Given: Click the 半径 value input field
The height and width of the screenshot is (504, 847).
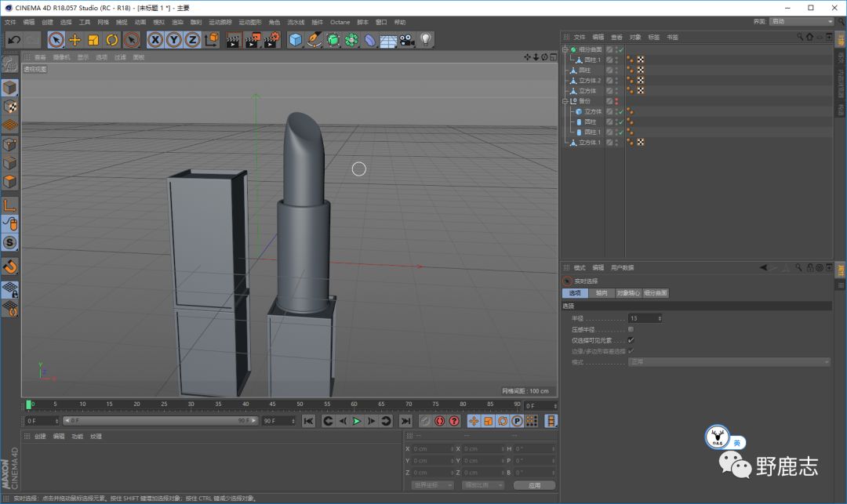Looking at the screenshot, I should click(x=643, y=318).
